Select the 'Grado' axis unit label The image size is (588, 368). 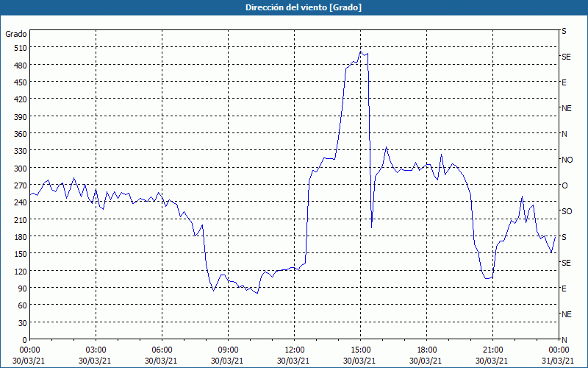[16, 34]
